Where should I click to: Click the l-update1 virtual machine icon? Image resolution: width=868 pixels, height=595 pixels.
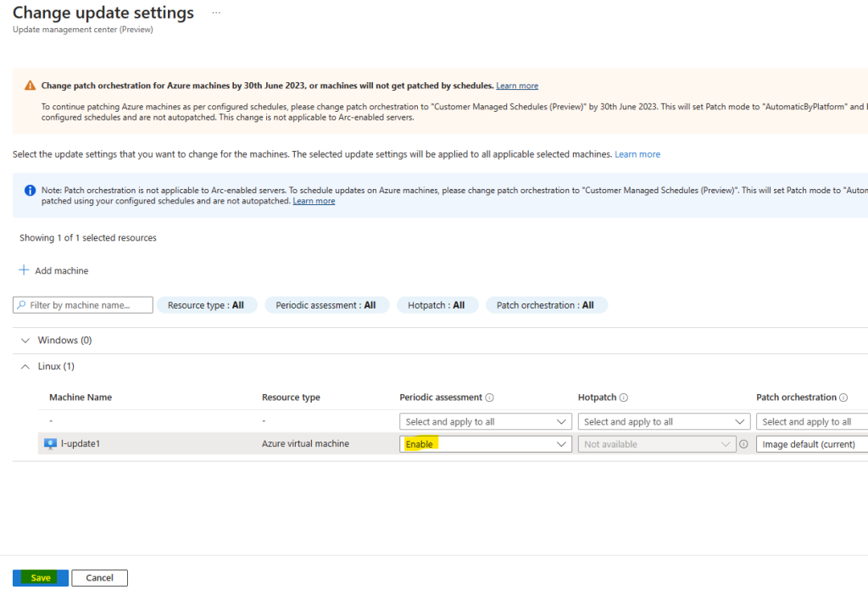point(50,444)
